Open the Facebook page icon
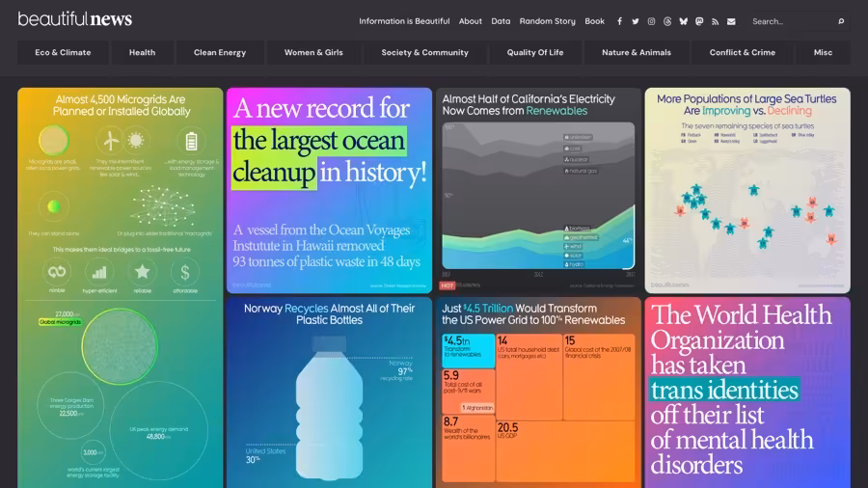Image resolution: width=868 pixels, height=488 pixels. [619, 21]
